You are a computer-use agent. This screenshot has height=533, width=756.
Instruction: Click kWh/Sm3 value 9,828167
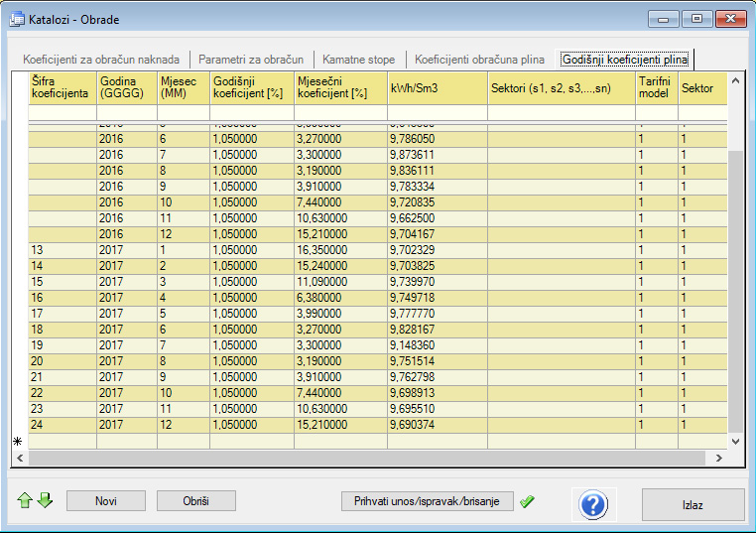tap(438, 330)
